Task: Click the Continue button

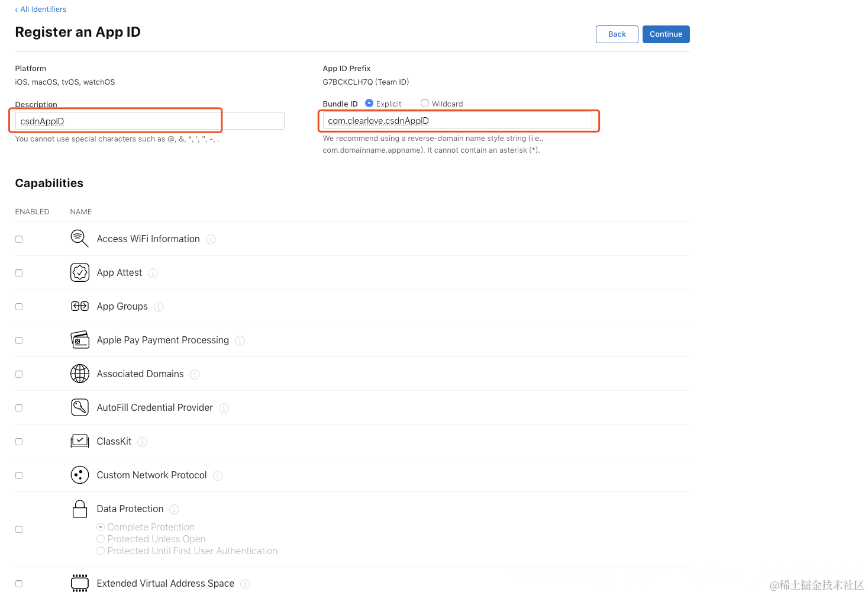Action: [x=666, y=34]
